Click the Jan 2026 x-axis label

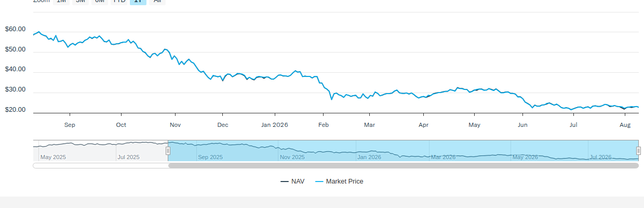[274, 125]
